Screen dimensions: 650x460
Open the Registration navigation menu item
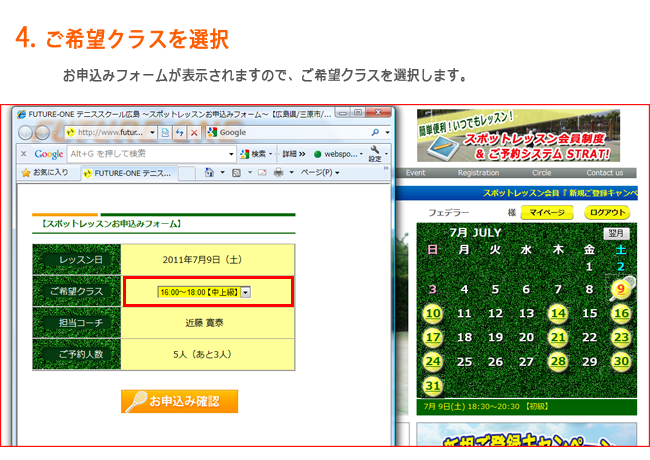pyautogui.click(x=478, y=173)
